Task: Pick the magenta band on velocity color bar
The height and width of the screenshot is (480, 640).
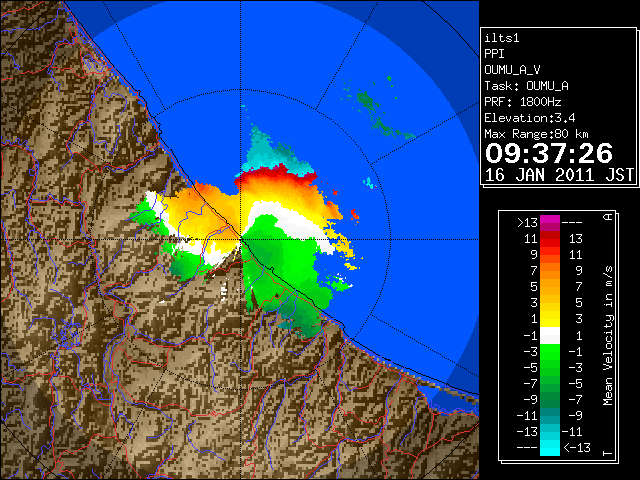Action: click(550, 223)
